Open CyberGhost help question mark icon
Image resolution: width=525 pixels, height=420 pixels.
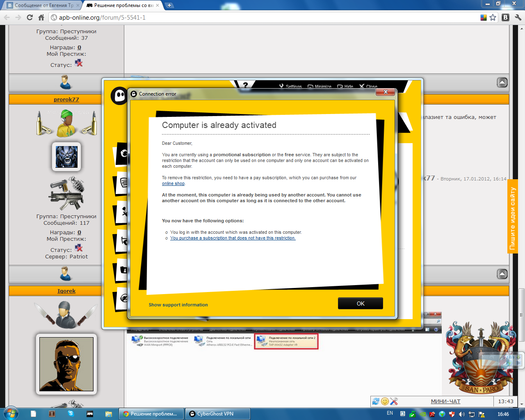pos(245,85)
